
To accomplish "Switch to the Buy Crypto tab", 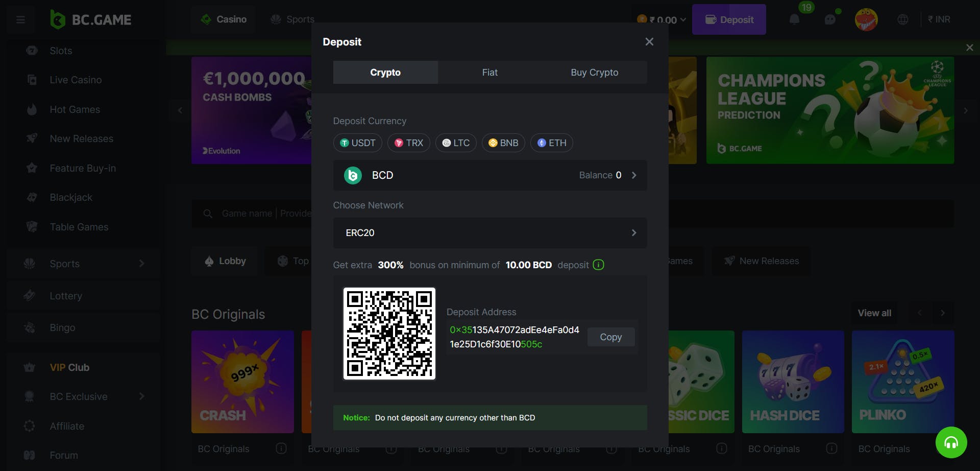I will 594,73.
